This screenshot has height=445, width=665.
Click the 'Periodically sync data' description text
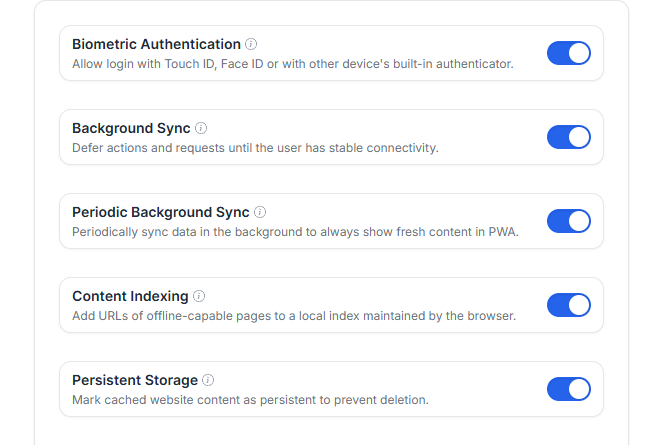tap(295, 232)
